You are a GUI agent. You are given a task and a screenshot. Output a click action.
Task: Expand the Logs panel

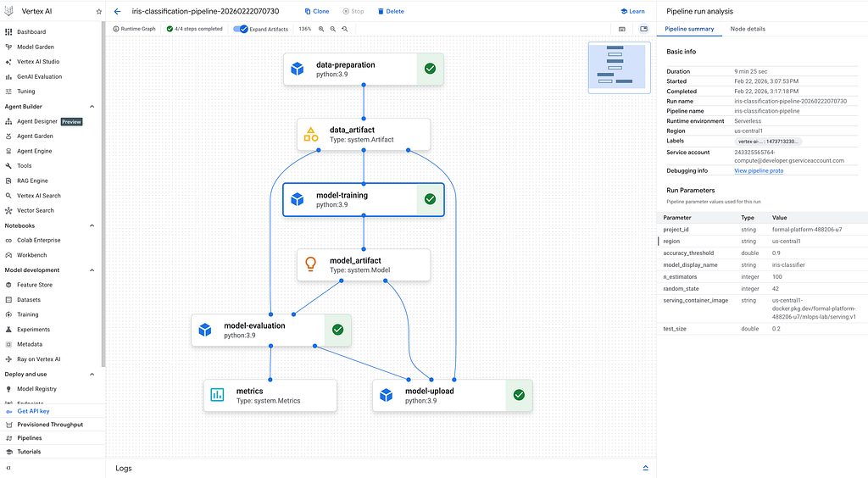point(645,468)
